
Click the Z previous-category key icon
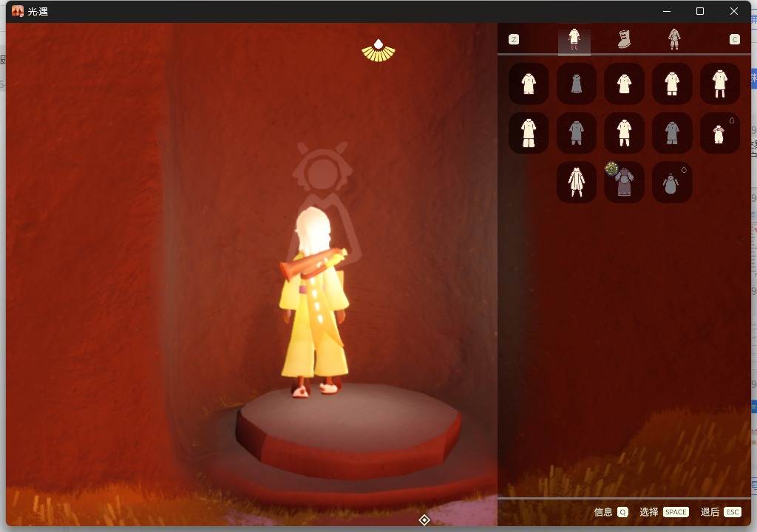click(514, 40)
